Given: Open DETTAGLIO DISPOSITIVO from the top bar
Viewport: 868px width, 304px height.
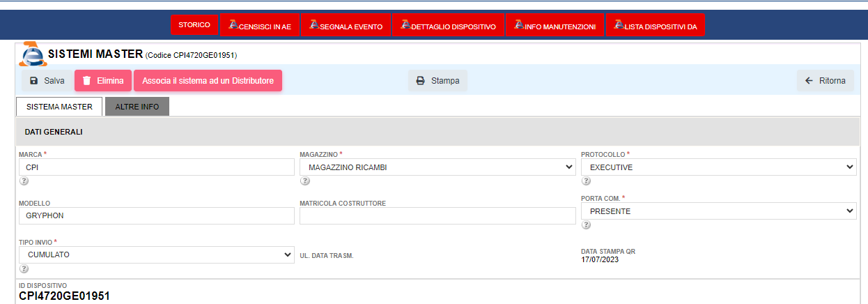Looking at the screenshot, I should point(448,25).
